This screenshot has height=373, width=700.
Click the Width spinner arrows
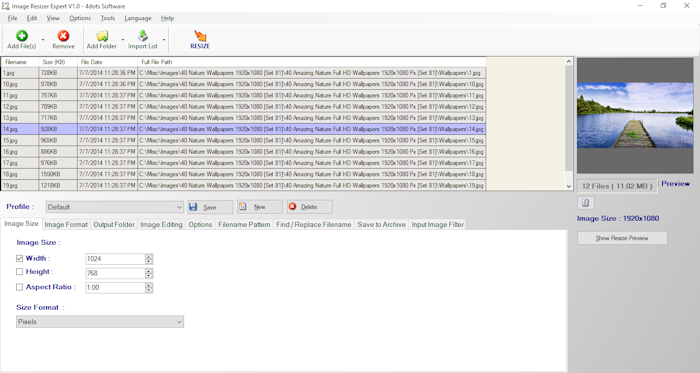tap(149, 259)
